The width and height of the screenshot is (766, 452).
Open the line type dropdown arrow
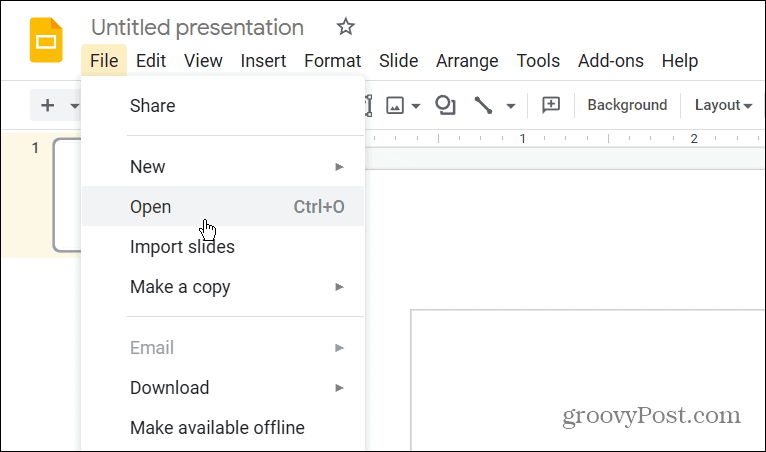[510, 106]
